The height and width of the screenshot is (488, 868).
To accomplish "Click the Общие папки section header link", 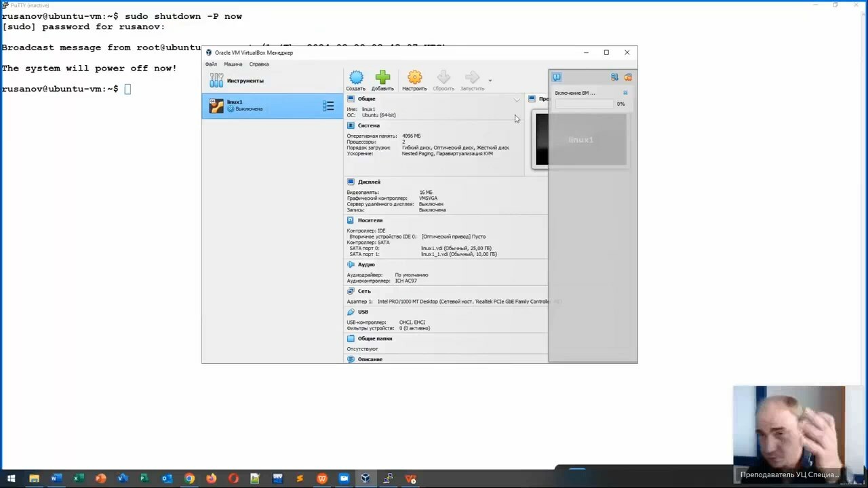I will (x=375, y=338).
